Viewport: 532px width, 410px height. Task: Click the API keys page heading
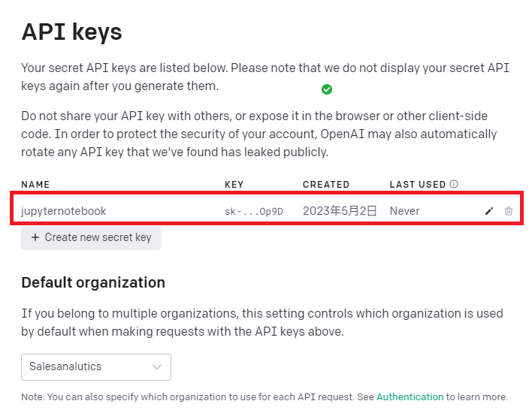point(71,32)
